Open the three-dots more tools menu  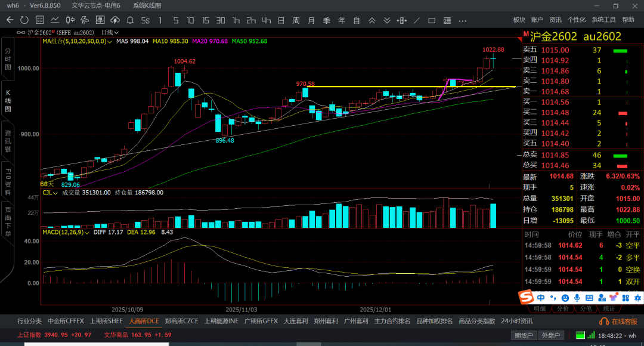pyautogui.click(x=462, y=20)
